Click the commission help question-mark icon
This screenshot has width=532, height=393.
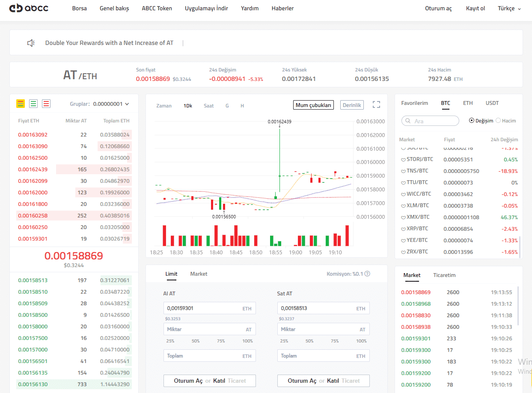[367, 274]
